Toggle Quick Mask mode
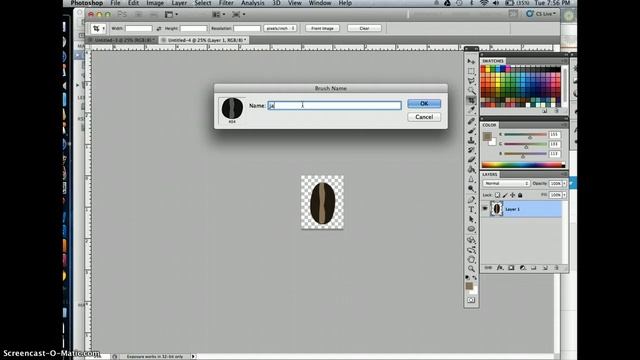 tap(471, 300)
